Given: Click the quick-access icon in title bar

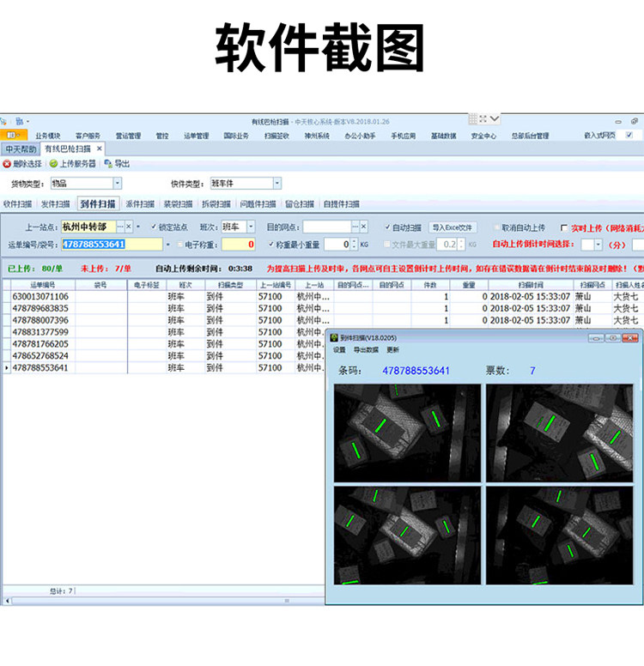Looking at the screenshot, I should coord(19,122).
